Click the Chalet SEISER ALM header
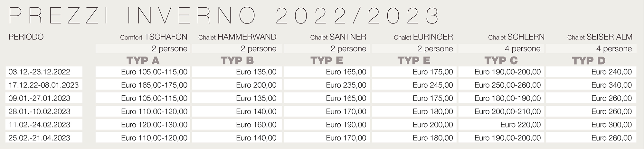 (600, 37)
